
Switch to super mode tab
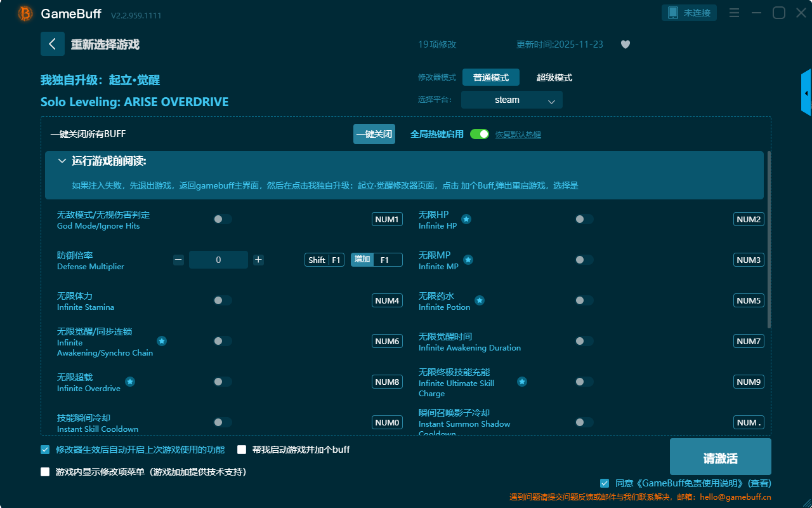[554, 77]
